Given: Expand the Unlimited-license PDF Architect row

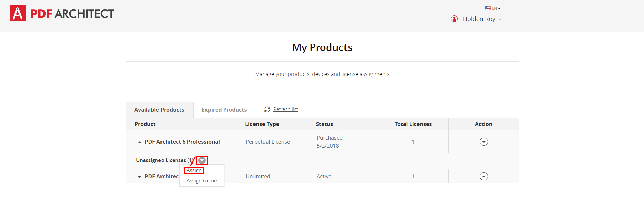Looking at the screenshot, I should point(140,177).
